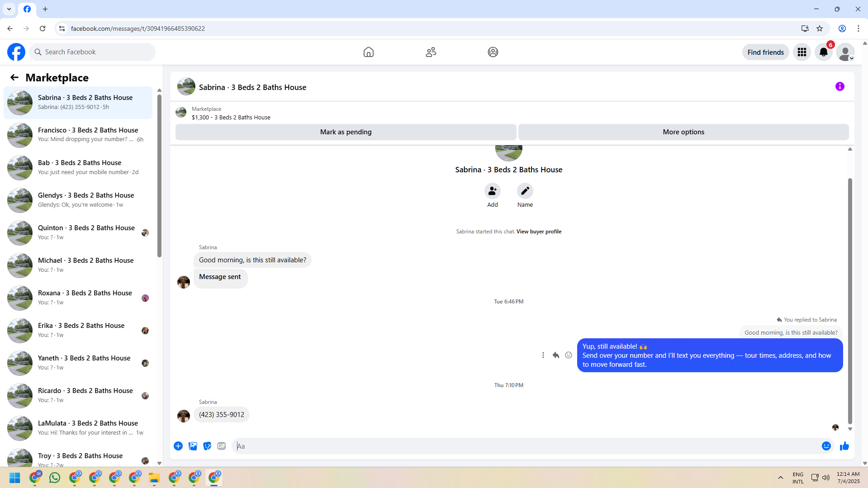The height and width of the screenshot is (488, 868).
Task: Open more message options three-dot icon
Action: (x=543, y=355)
